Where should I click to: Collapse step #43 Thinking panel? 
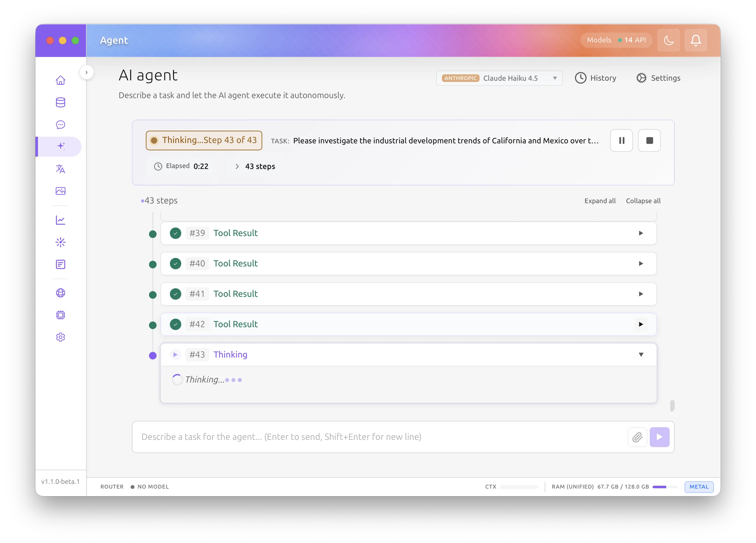point(640,354)
